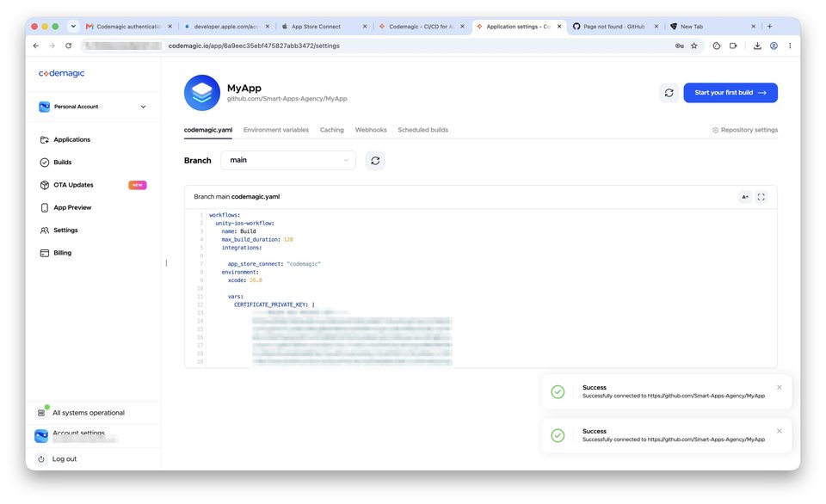Switch to the Caching tab
This screenshot has width=826, height=504.
332,130
